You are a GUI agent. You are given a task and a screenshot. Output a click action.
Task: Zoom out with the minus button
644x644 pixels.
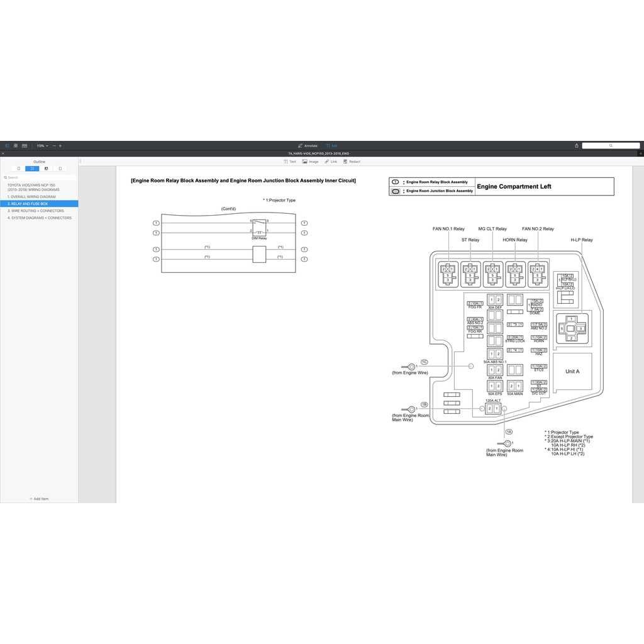point(54,146)
